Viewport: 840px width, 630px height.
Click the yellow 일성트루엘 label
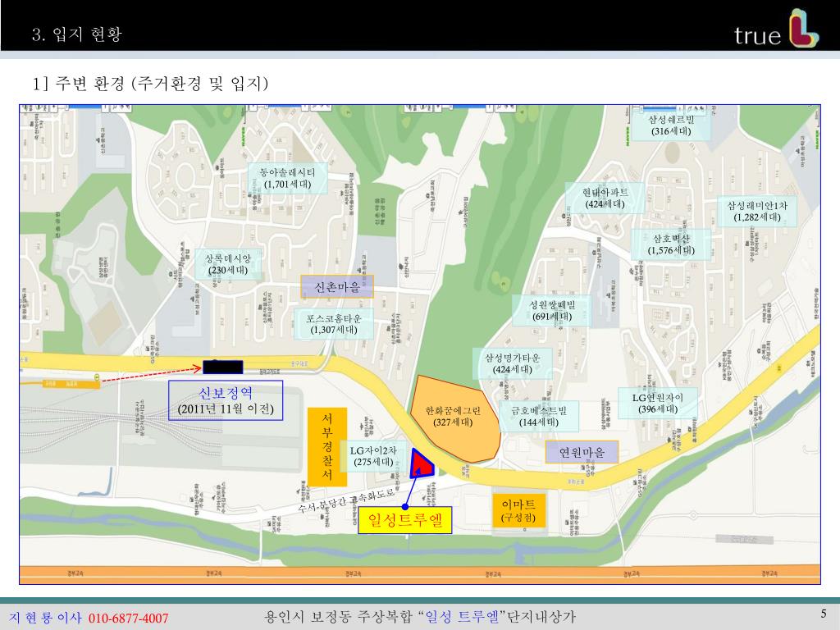[405, 519]
